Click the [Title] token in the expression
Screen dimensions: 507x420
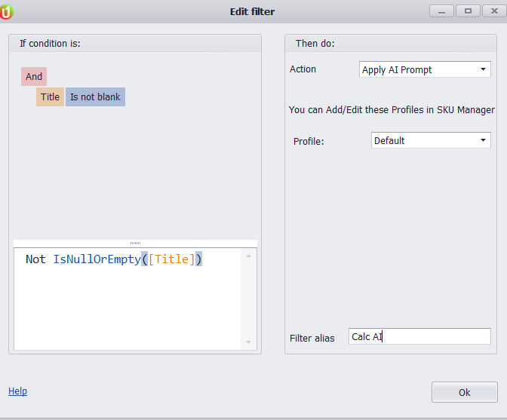(x=172, y=259)
